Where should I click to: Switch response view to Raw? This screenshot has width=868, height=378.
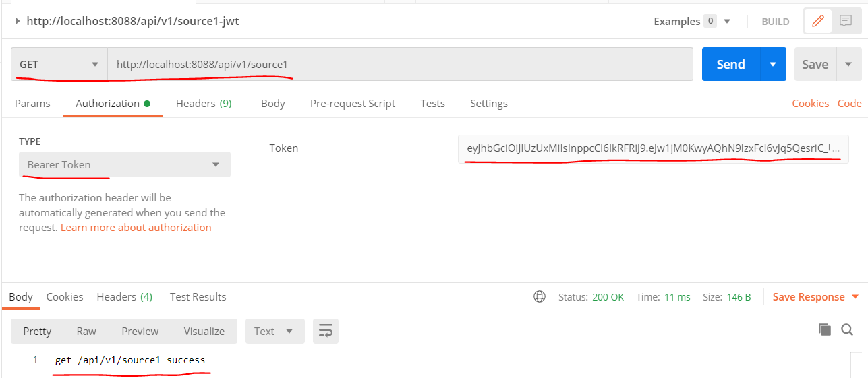pyautogui.click(x=86, y=331)
